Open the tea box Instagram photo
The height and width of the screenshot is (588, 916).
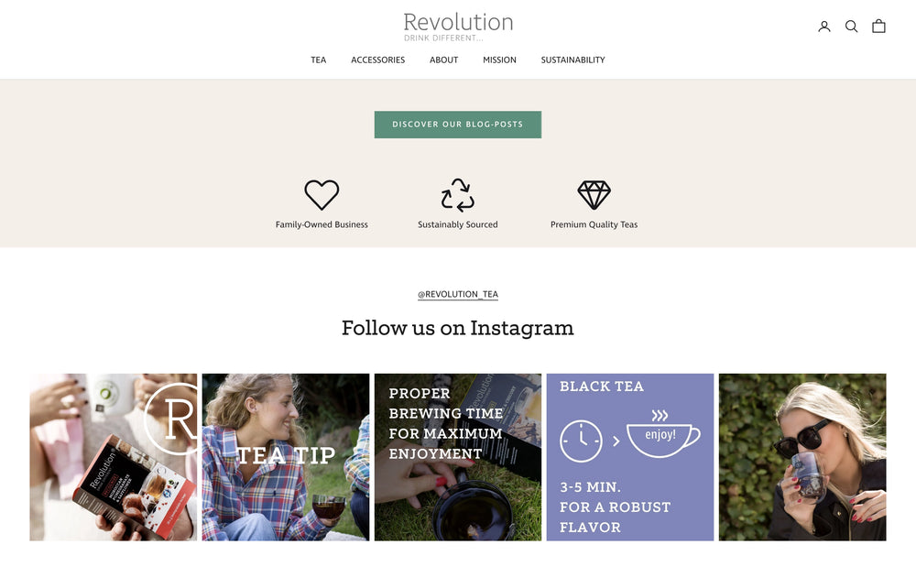tap(114, 457)
